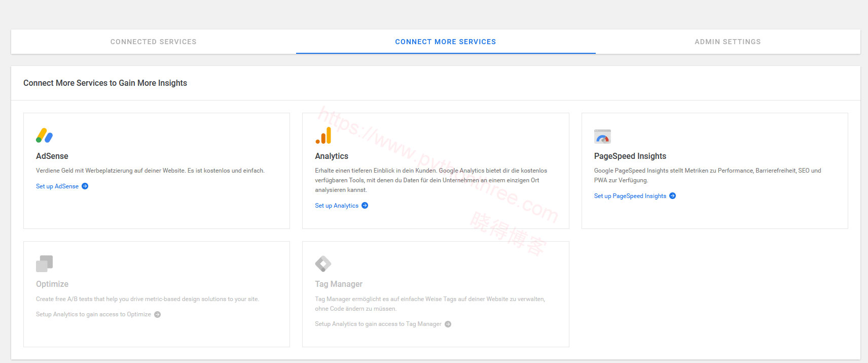Switch to the Connected Services tab

(154, 42)
